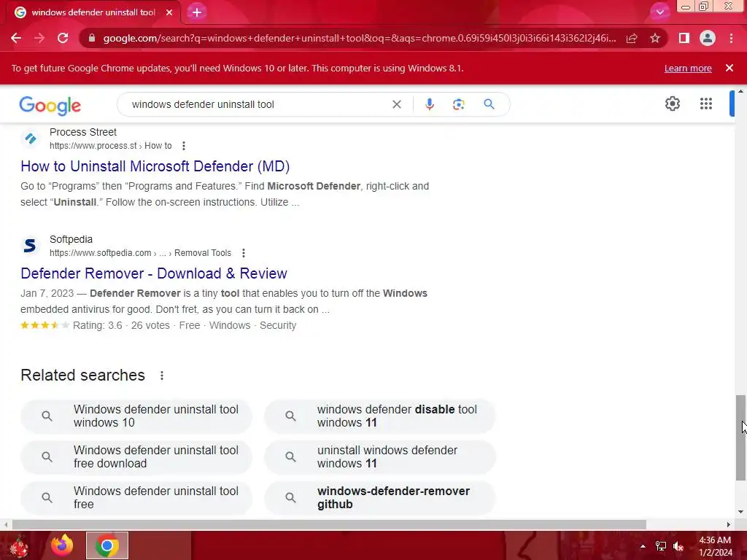Image resolution: width=747 pixels, height=560 pixels.
Task: Start voice search with the microphone
Action: point(429,104)
